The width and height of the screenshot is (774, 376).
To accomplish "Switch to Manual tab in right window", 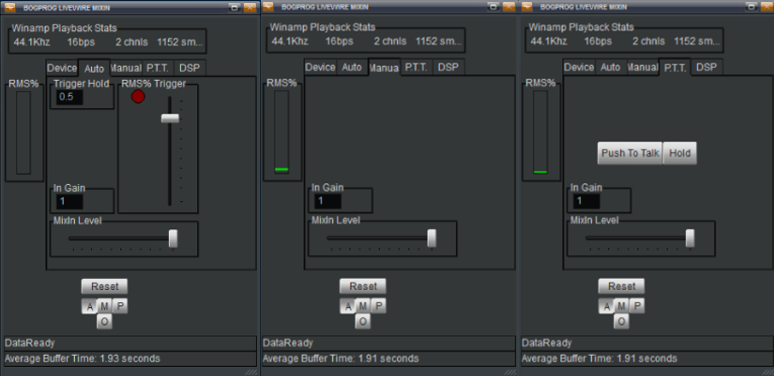I will [x=643, y=67].
